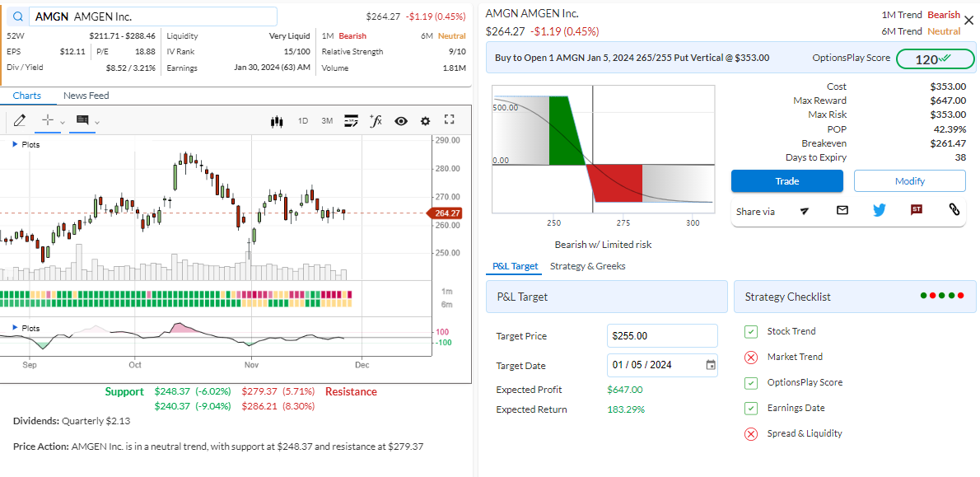The height and width of the screenshot is (477, 980).
Task: Click the Expected Return 183.29% value
Action: tap(626, 409)
